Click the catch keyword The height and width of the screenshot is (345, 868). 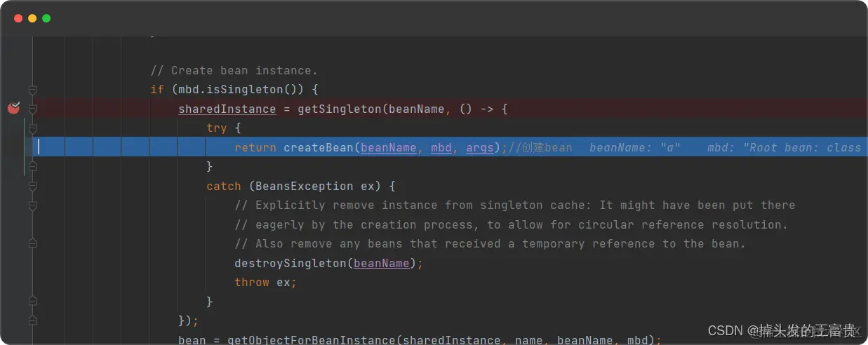(224, 186)
